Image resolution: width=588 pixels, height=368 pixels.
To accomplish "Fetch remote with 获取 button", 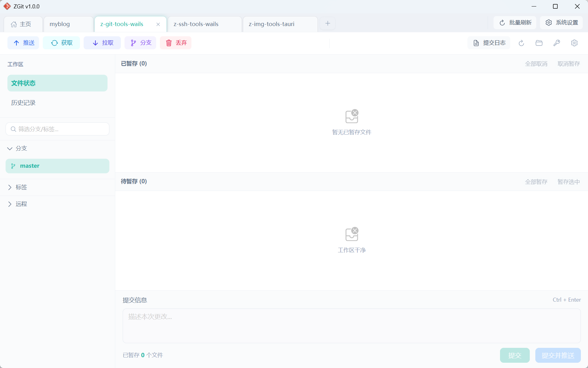I will pyautogui.click(x=61, y=43).
